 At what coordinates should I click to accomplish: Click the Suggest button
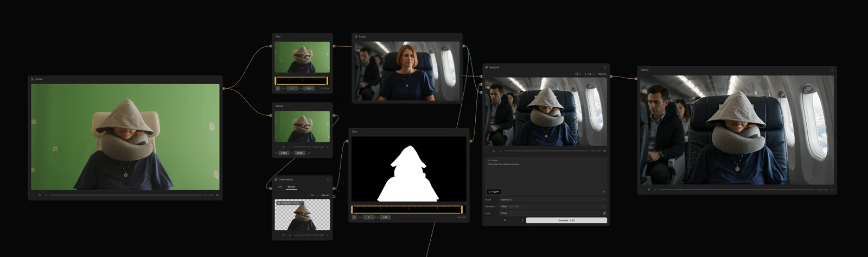(494, 192)
